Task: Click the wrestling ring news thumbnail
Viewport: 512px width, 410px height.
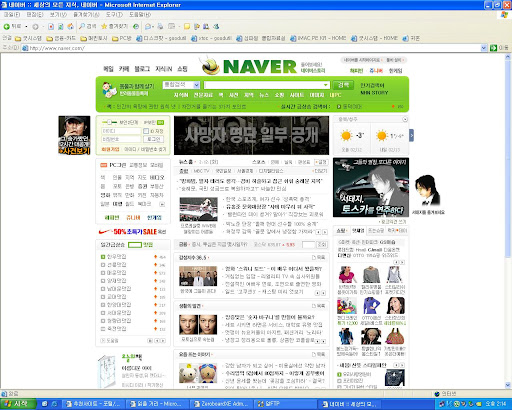Action: pyautogui.click(x=198, y=209)
